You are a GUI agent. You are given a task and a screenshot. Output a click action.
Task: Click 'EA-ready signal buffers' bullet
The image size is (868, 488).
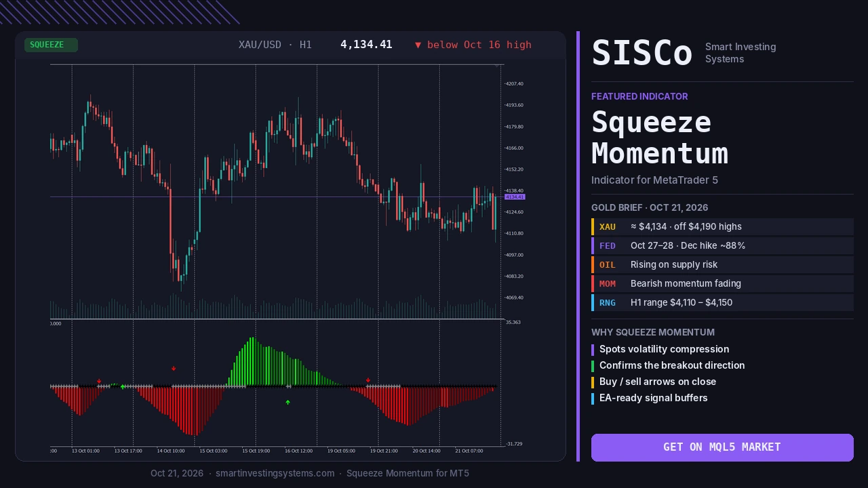(x=653, y=398)
